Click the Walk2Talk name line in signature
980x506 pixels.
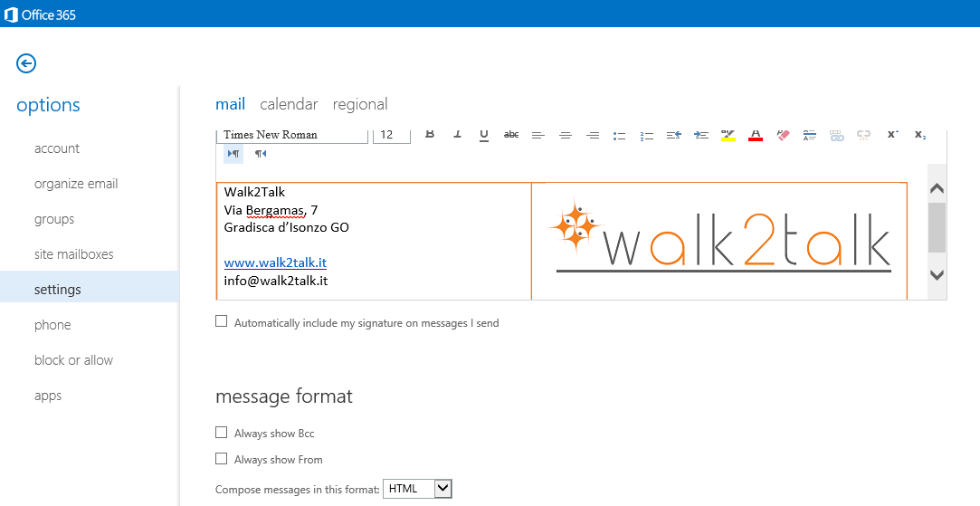click(254, 192)
